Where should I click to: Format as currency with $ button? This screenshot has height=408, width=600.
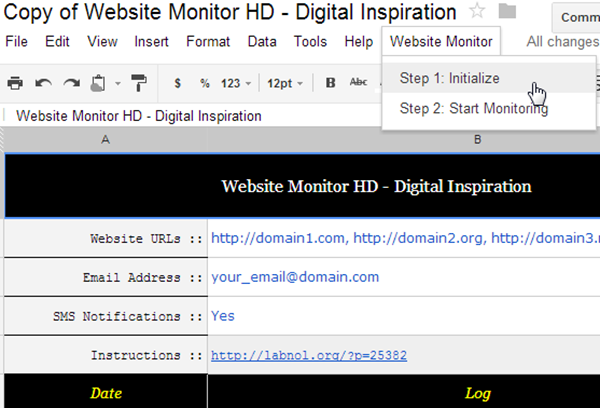tap(177, 83)
